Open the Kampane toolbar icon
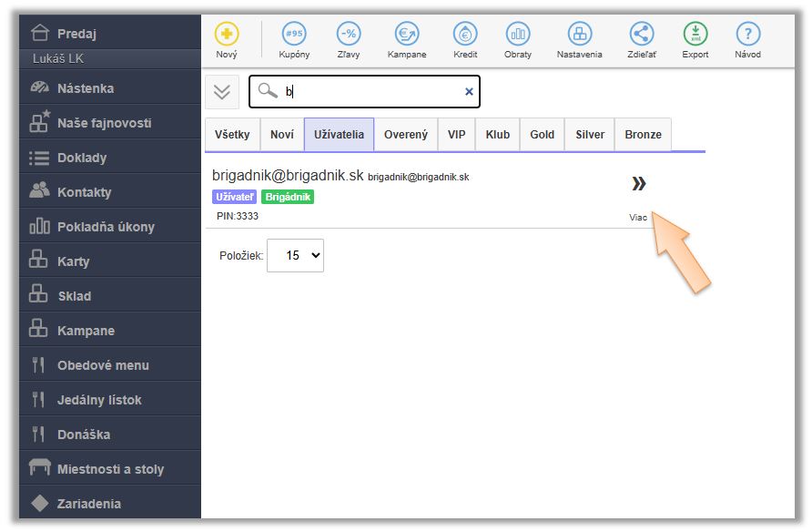The width and height of the screenshot is (812, 532). click(x=407, y=35)
